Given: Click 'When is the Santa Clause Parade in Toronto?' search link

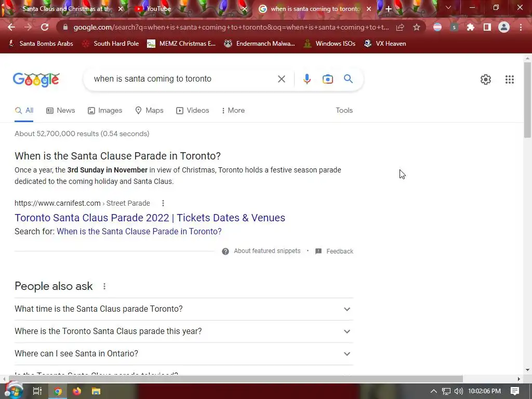Looking at the screenshot, I should pyautogui.click(x=139, y=231).
